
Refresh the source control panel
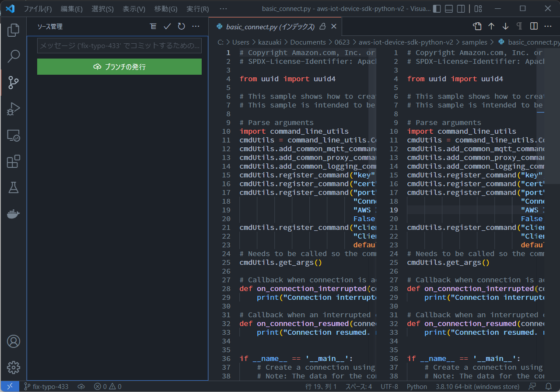[182, 27]
